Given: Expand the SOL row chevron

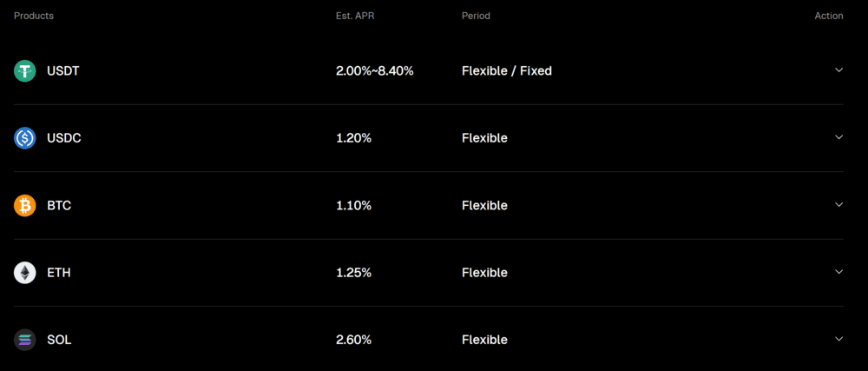Looking at the screenshot, I should [838, 339].
